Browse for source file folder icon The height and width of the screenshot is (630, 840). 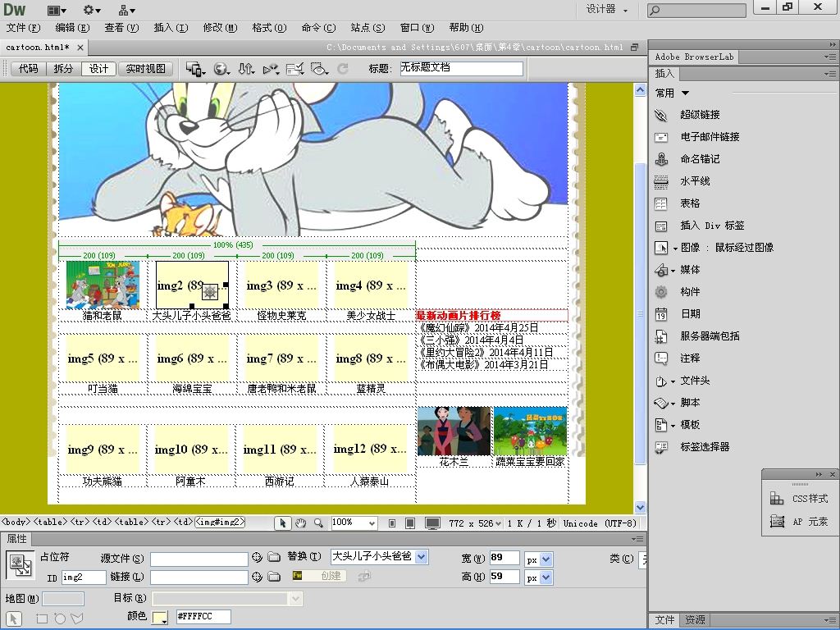point(274,557)
